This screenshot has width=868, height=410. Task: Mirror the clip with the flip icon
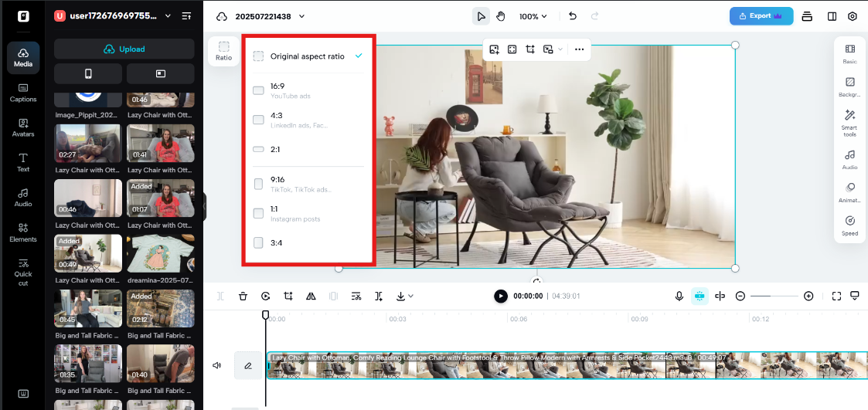311,296
